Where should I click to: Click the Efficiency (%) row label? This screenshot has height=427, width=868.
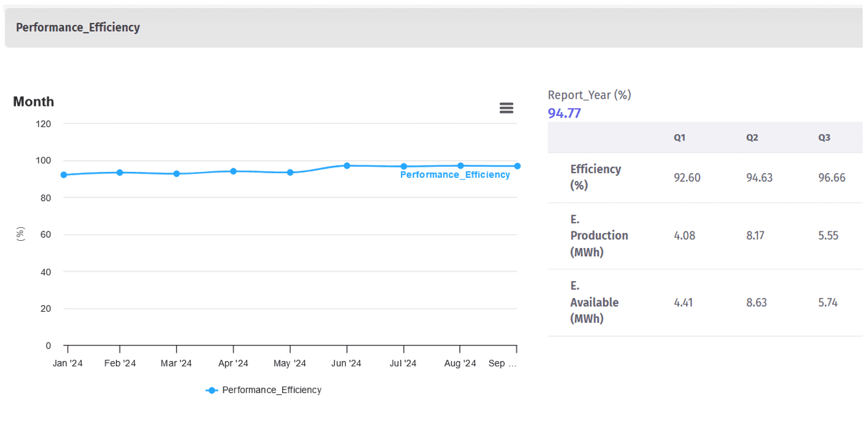coord(595,177)
